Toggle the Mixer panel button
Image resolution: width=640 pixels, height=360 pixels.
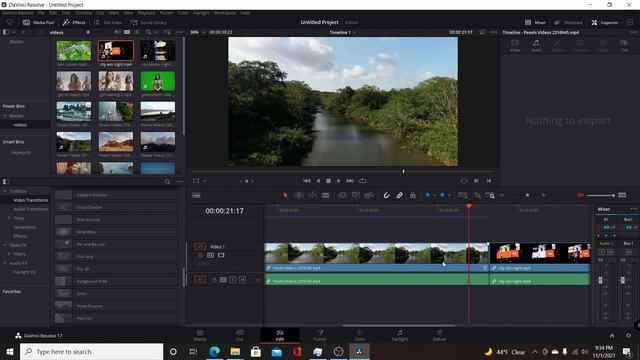pyautogui.click(x=535, y=22)
